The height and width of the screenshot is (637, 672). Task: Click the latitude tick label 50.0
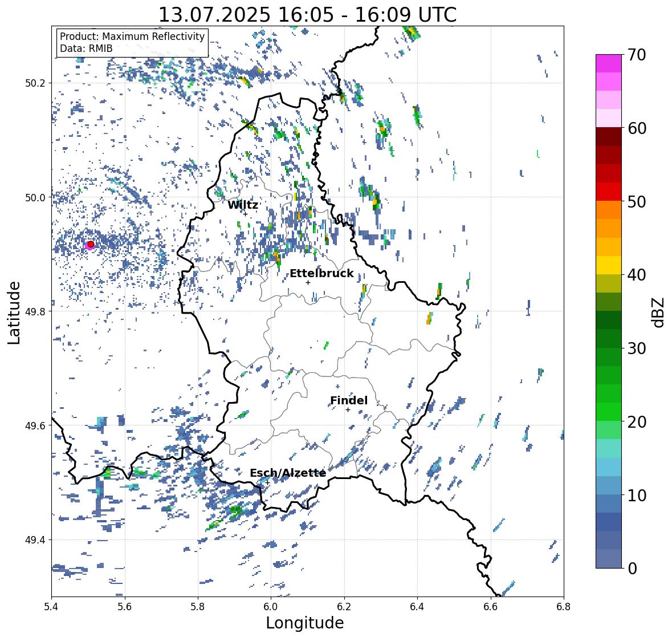click(35, 198)
